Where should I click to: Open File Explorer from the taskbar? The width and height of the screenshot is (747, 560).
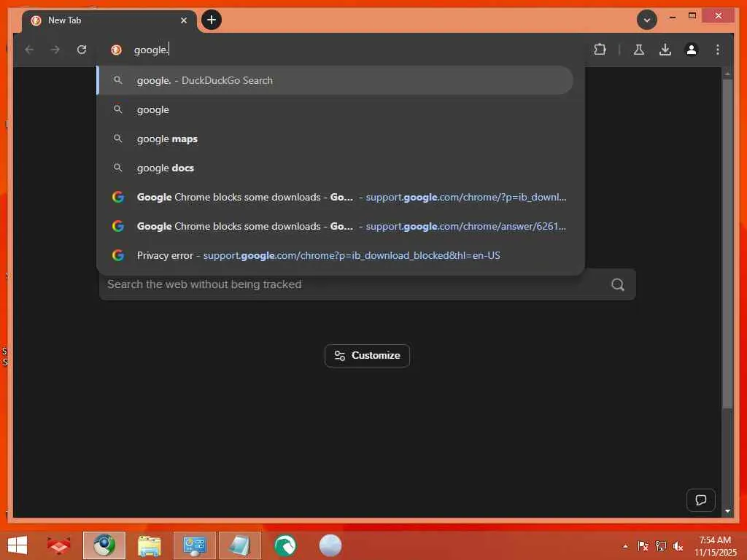click(x=149, y=545)
